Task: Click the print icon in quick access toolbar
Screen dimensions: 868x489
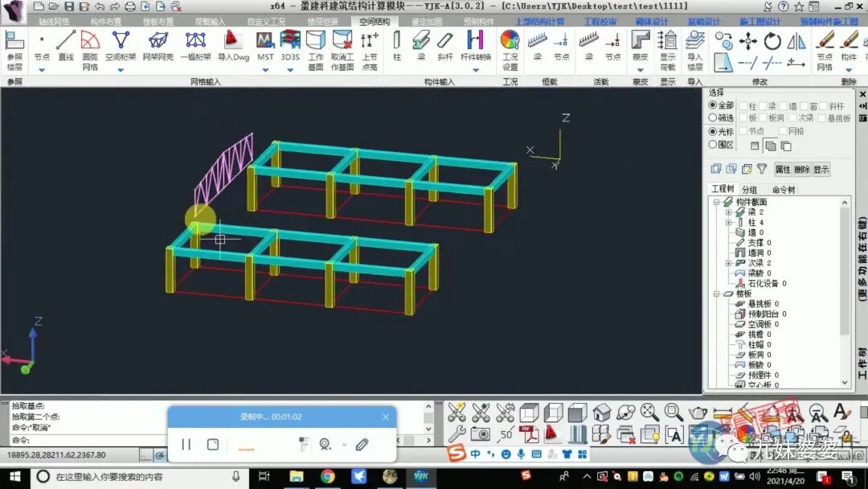Action: tap(129, 6)
